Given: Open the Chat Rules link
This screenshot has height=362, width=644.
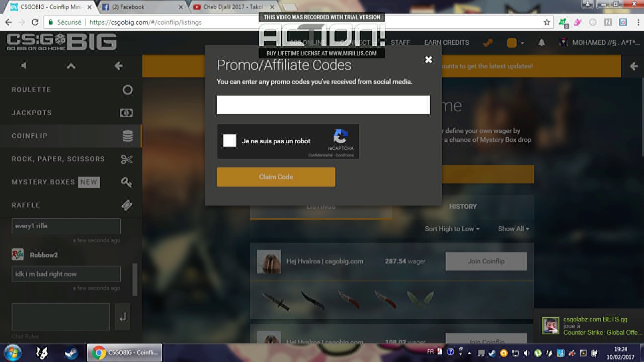Looking at the screenshot, I should point(25,336).
